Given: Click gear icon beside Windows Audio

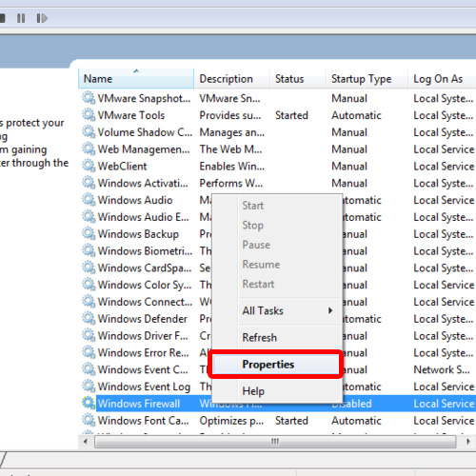Looking at the screenshot, I should 89,200.
